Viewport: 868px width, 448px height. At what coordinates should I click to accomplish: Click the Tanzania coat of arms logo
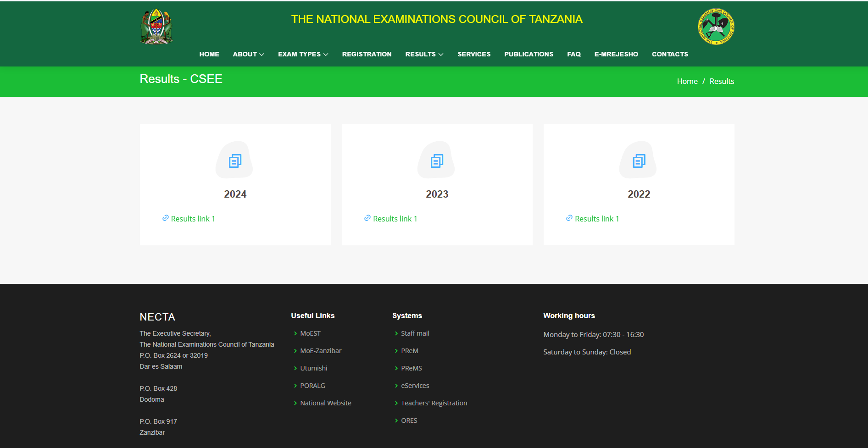(x=156, y=26)
